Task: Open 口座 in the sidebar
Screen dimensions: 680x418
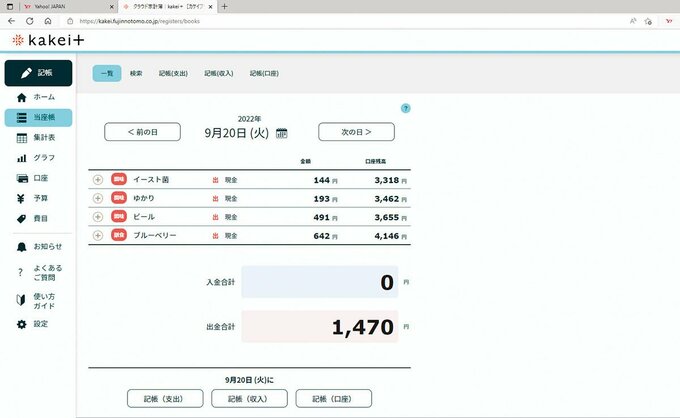Action: point(37,178)
